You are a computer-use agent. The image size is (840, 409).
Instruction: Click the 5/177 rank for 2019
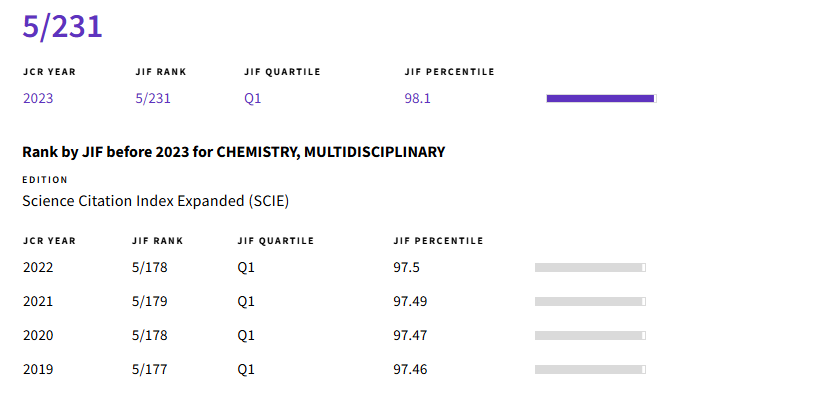[149, 369]
